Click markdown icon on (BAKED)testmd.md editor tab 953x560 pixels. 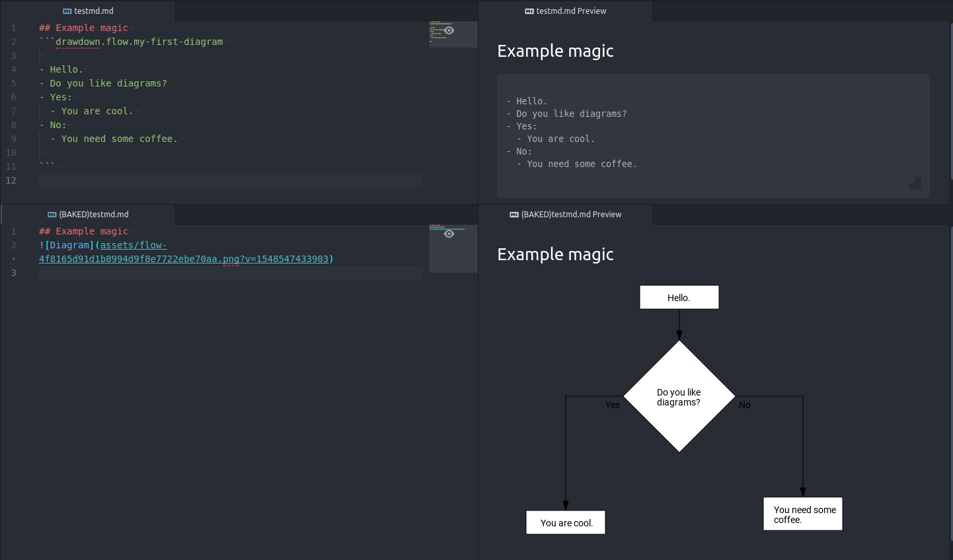[x=52, y=215]
